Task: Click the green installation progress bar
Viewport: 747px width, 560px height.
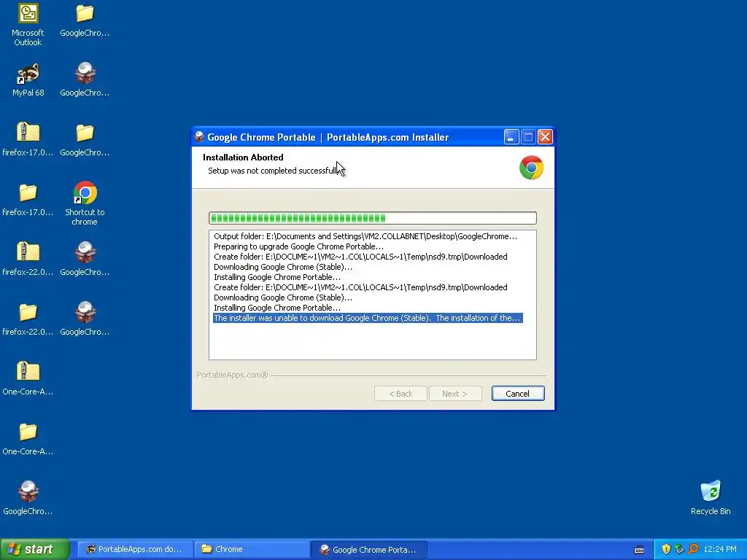Action: [x=373, y=218]
